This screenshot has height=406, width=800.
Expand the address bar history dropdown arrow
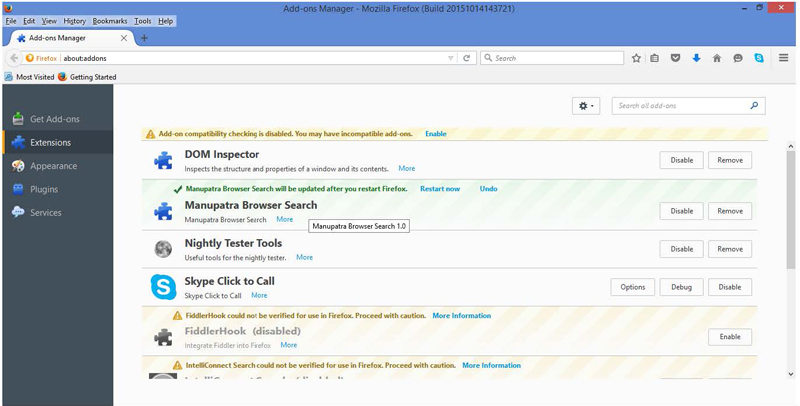(x=451, y=58)
